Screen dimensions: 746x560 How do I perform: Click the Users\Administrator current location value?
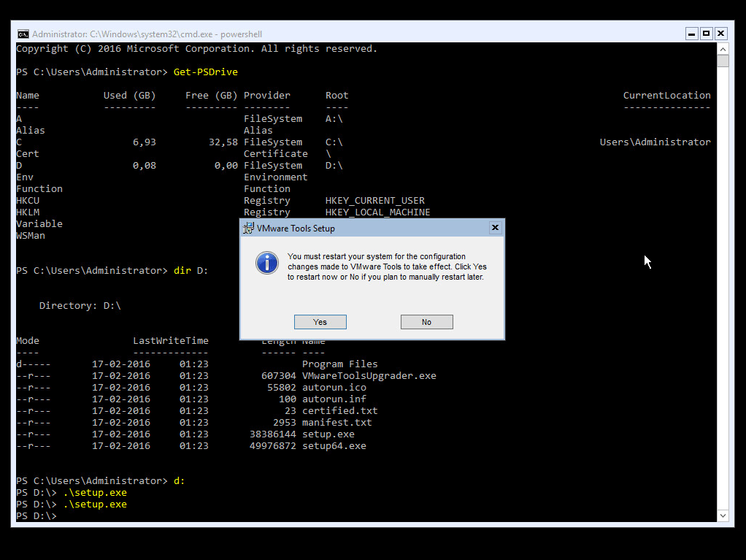pos(655,142)
